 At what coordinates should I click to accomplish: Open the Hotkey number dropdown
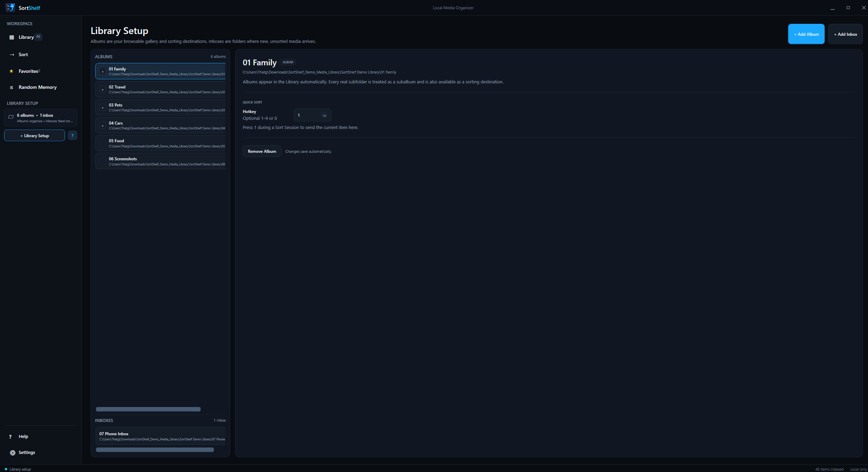tap(312, 115)
